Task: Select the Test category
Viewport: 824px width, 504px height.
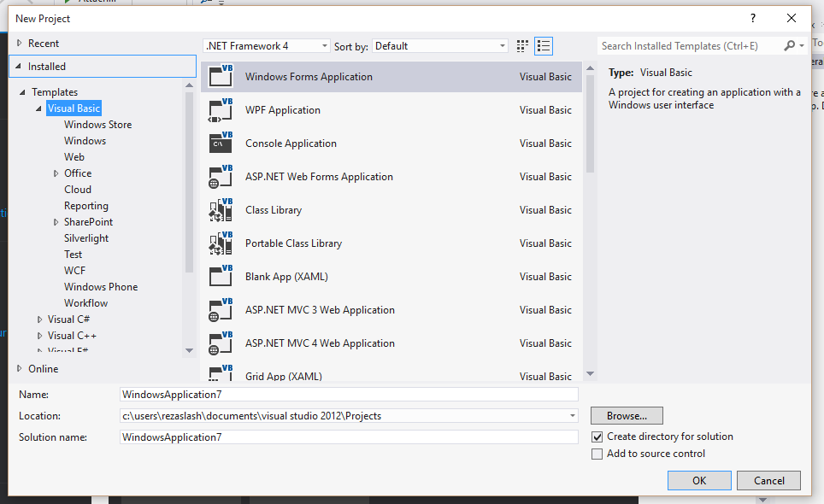Action: click(73, 255)
